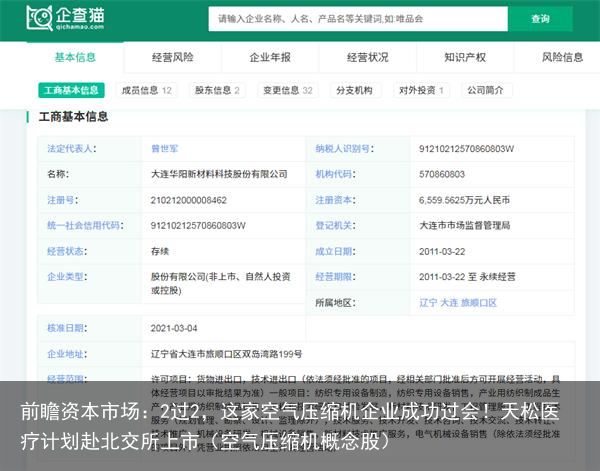Image resolution: width=600 pixels, height=471 pixels.
Task: Click the 登记机关 label
Action: [x=335, y=225]
